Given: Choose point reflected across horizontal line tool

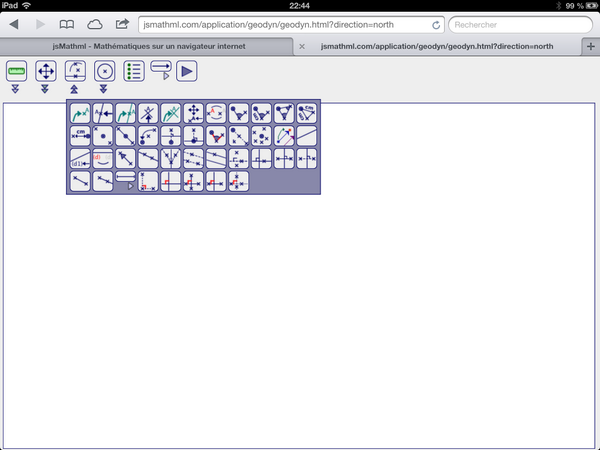Looking at the screenshot, I should 171,136.
